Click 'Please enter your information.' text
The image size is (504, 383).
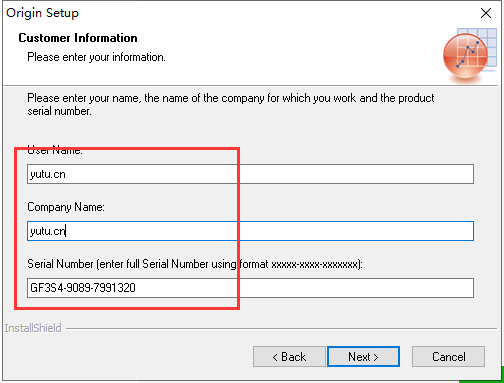coord(96,57)
